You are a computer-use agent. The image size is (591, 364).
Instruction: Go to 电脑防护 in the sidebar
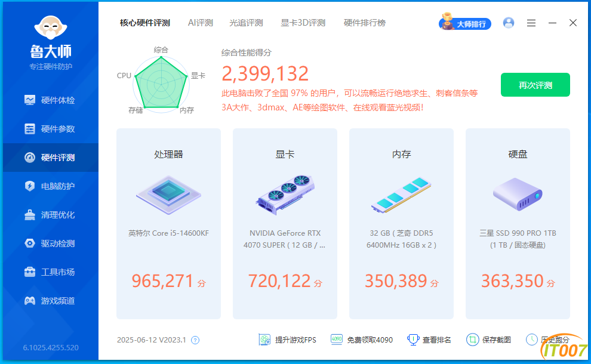[x=50, y=186]
